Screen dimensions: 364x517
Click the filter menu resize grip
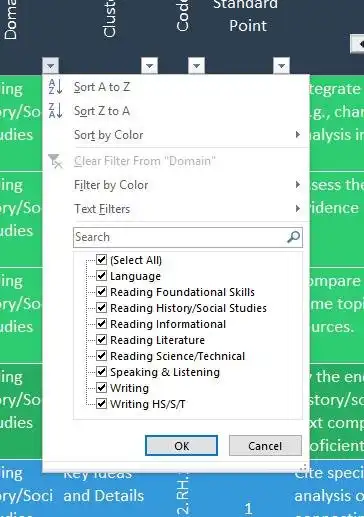pyautogui.click(x=304, y=467)
